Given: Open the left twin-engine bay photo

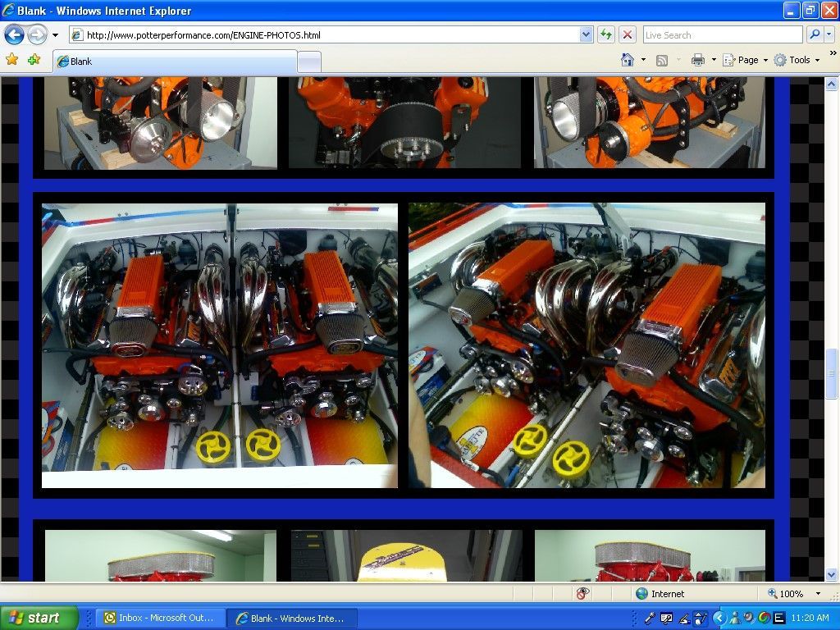Looking at the screenshot, I should (220, 345).
